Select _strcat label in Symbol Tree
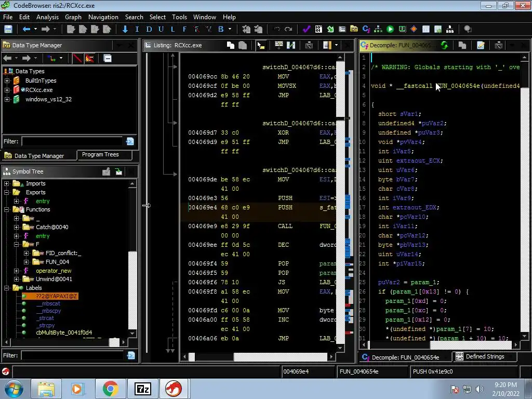The width and height of the screenshot is (532, 399). (x=45, y=318)
